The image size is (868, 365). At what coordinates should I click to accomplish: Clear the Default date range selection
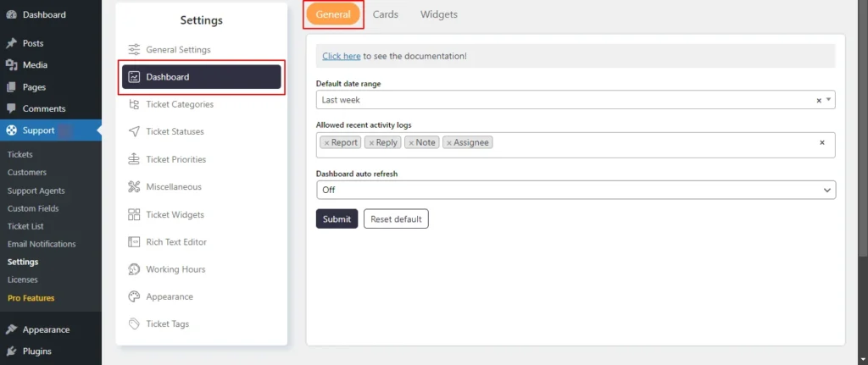pyautogui.click(x=819, y=101)
